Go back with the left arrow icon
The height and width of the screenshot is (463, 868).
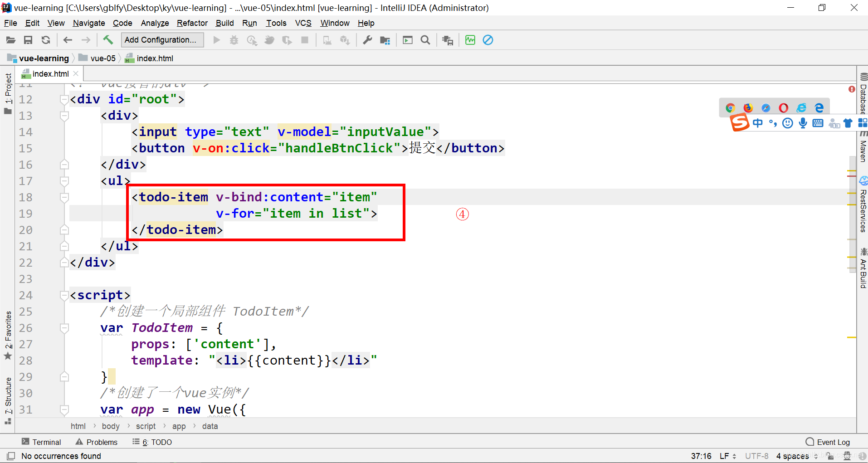point(68,40)
